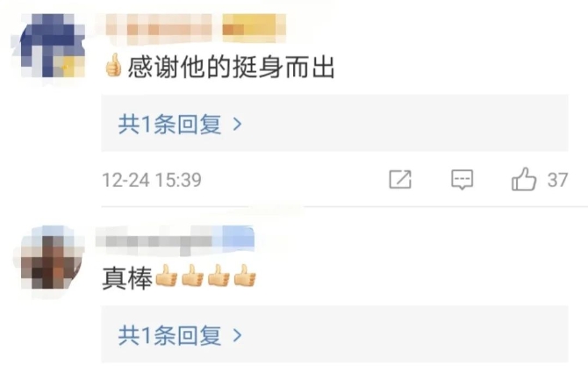Viewport: 588px width, 372px height.
Task: Tap empty gray reply box under 真棒
Action: 405,334
